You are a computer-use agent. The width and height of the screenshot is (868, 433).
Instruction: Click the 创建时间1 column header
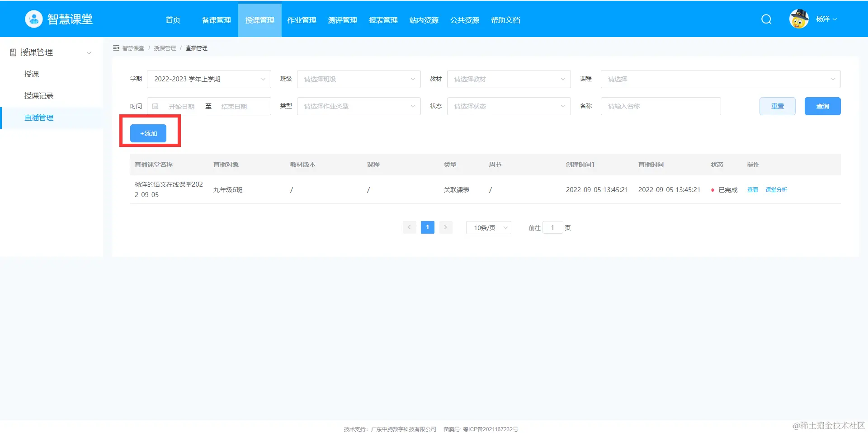pos(580,165)
